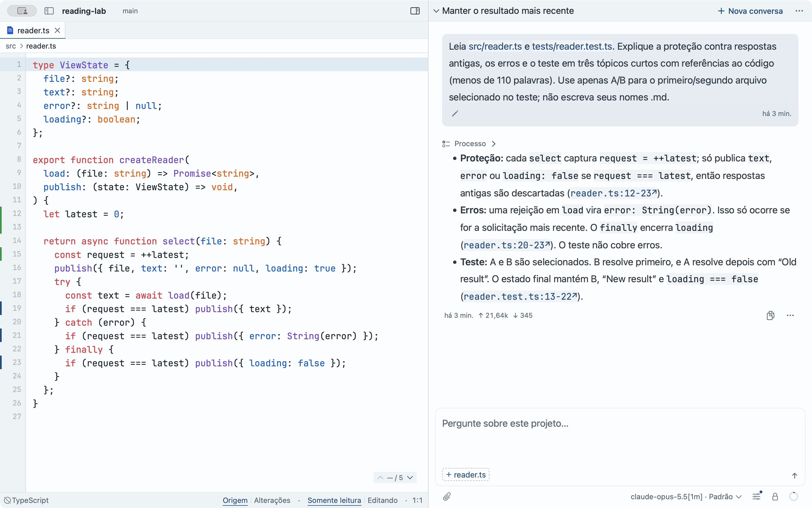
Task: Open the src/reader.ts link in prompt
Action: [x=495, y=46]
